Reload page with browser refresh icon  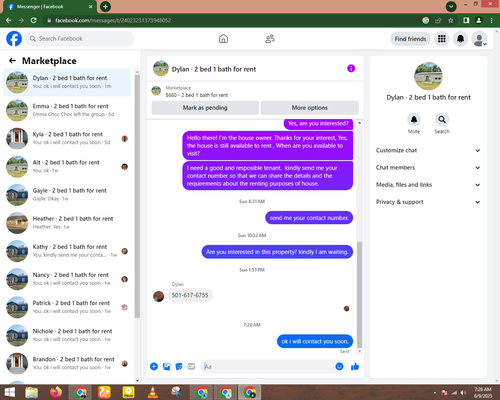pos(33,20)
